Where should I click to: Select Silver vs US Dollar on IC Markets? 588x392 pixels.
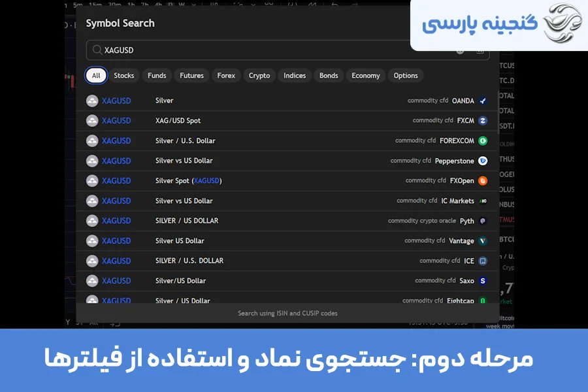(184, 201)
